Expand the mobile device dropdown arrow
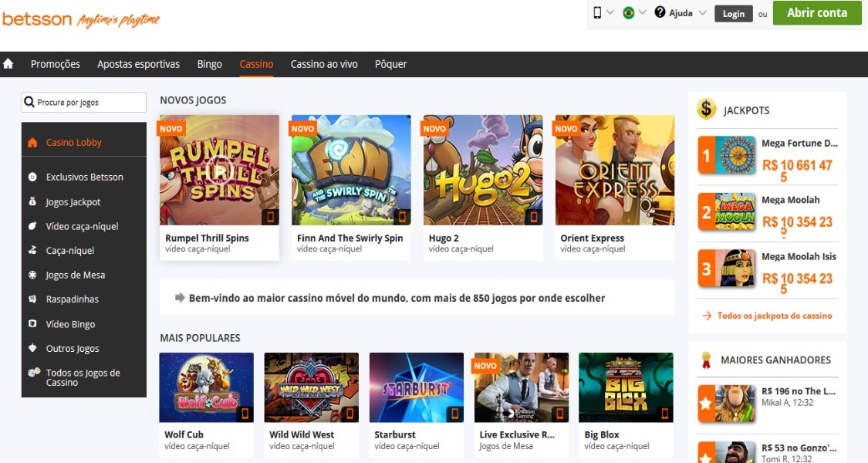Screen dimensions: 868x463 610,12
